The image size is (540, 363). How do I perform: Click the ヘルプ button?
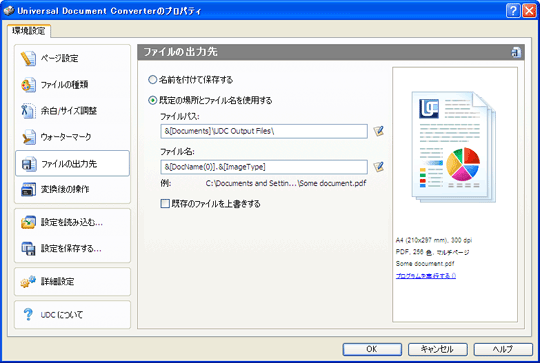[503, 349]
